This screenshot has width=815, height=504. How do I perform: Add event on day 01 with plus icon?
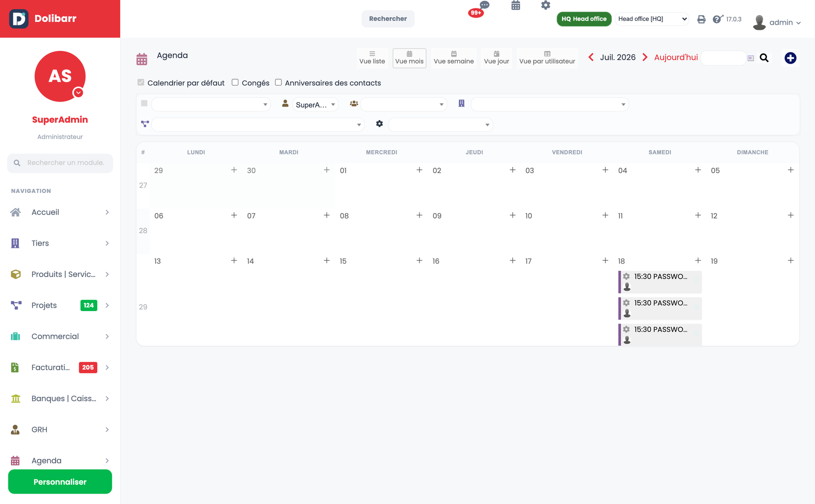(x=419, y=170)
